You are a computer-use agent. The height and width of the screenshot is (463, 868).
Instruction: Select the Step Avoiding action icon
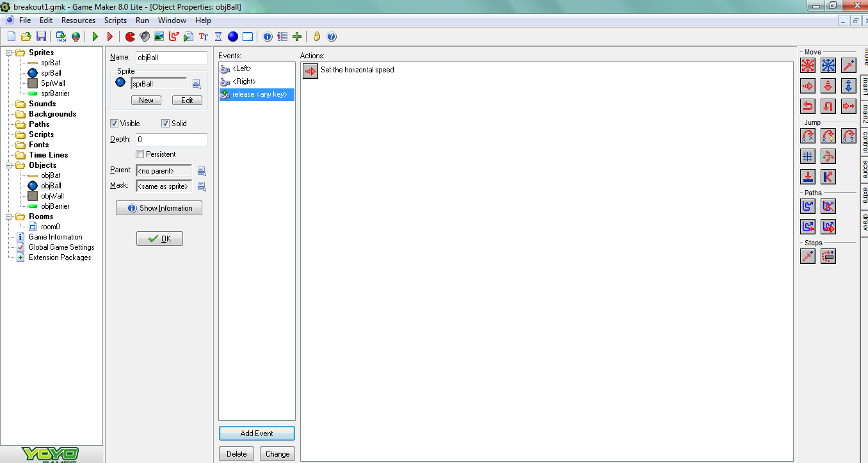click(x=828, y=256)
